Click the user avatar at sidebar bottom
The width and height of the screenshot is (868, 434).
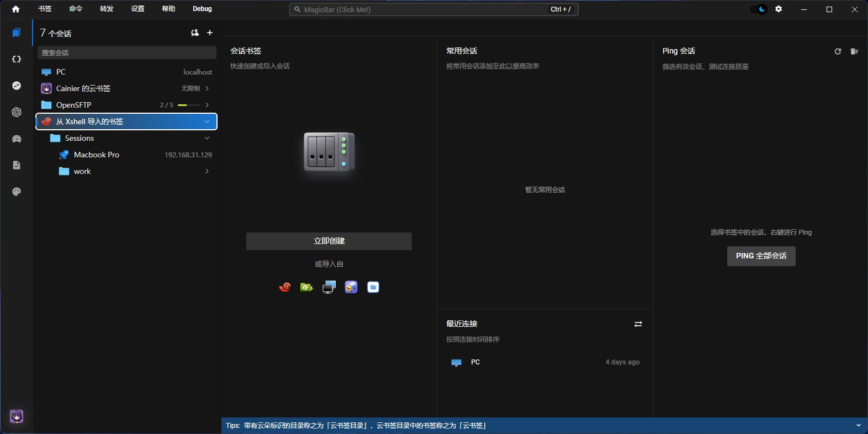pyautogui.click(x=17, y=416)
